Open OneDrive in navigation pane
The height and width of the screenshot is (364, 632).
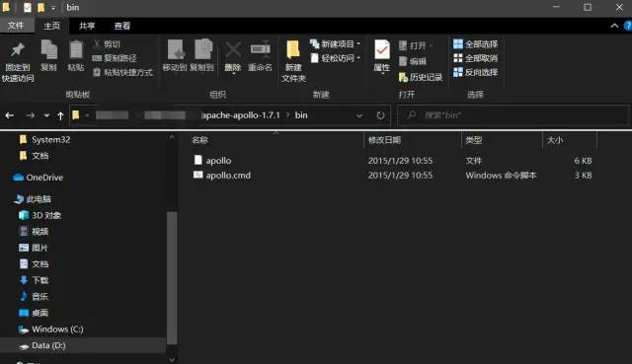[x=39, y=178]
